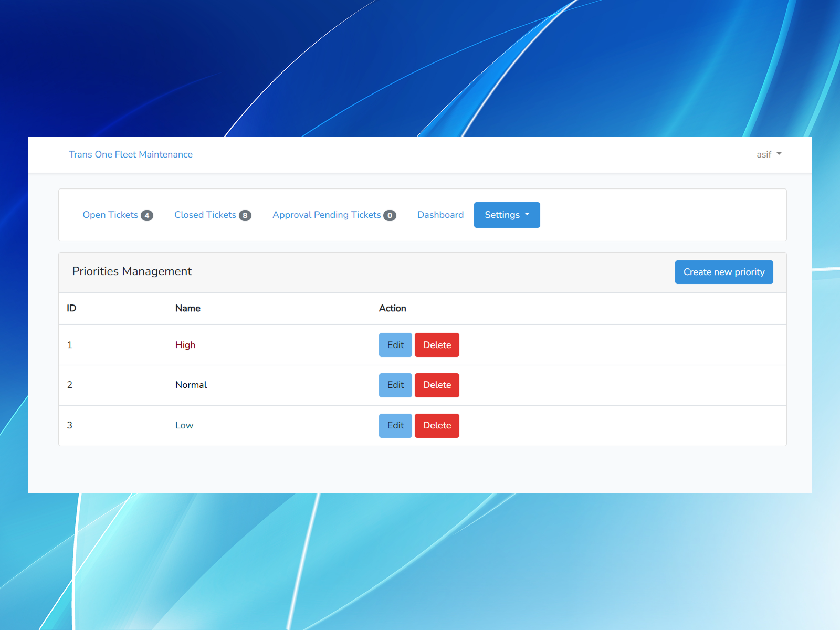The width and height of the screenshot is (840, 630).
Task: Open the Settings dropdown menu
Action: point(507,215)
